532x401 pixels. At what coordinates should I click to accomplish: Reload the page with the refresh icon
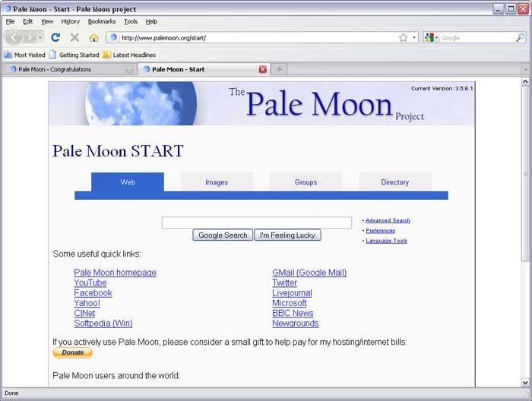pos(55,37)
